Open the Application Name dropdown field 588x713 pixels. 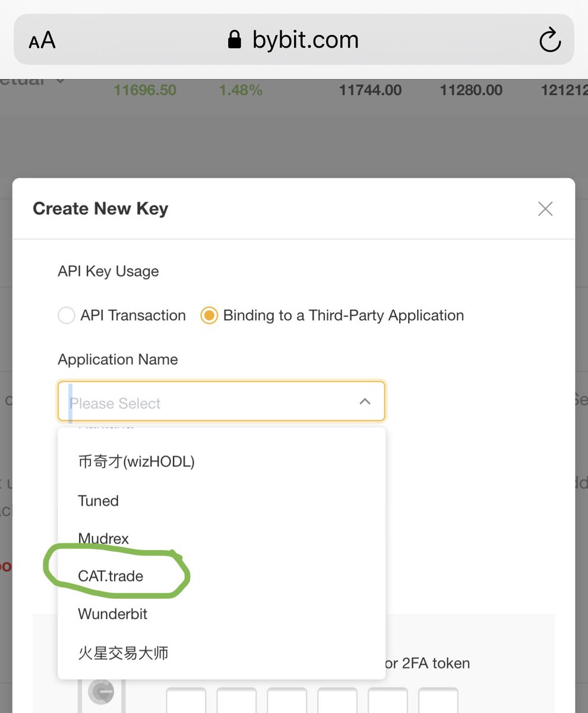pyautogui.click(x=222, y=402)
